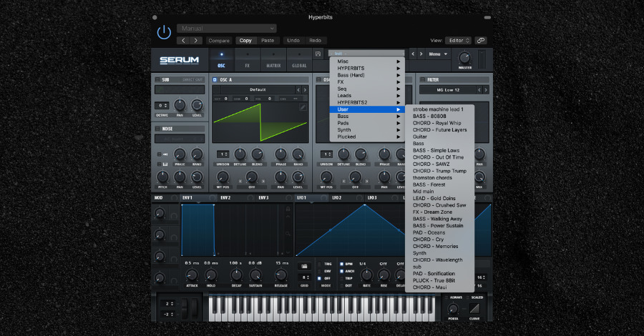Click the MASTER volume knob
Screen dimensions: 644x336
click(464, 58)
